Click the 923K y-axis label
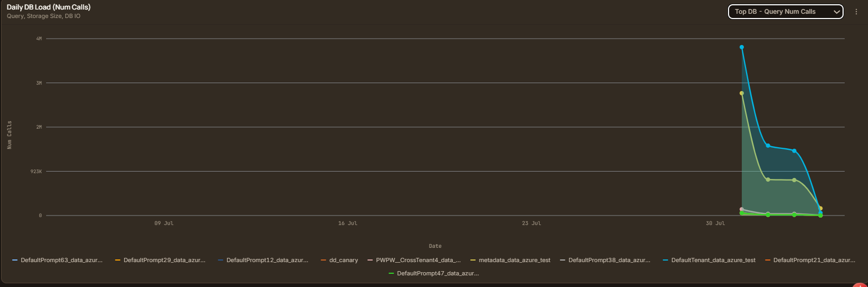Image resolution: width=868 pixels, height=287 pixels. click(36, 172)
